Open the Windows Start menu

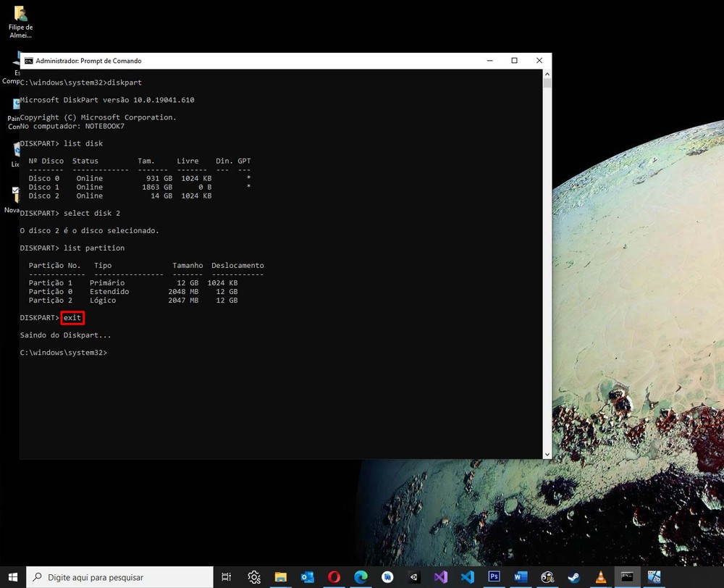(13, 577)
